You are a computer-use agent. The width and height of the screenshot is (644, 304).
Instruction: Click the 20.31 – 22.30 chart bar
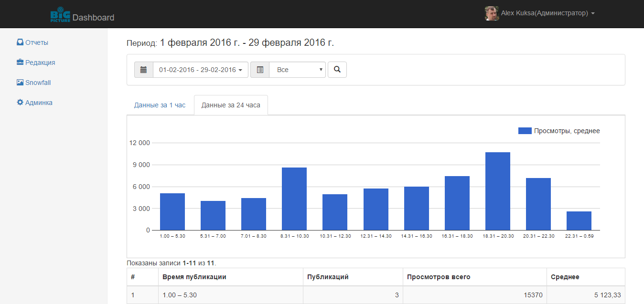click(x=538, y=204)
